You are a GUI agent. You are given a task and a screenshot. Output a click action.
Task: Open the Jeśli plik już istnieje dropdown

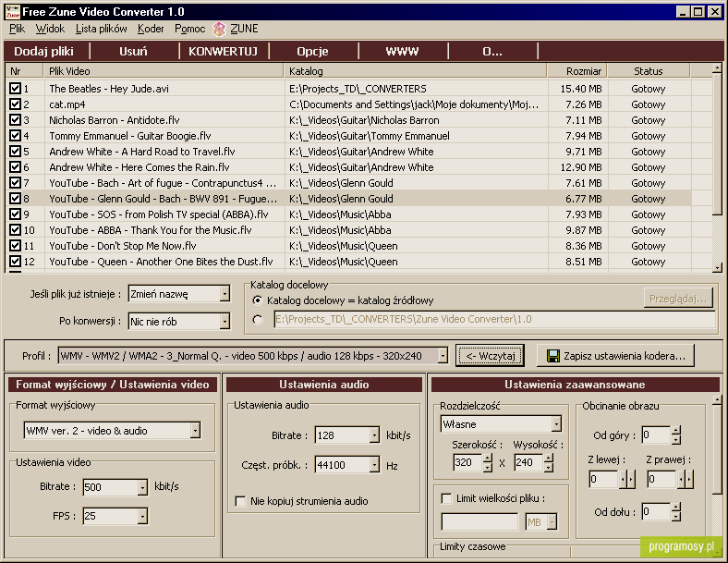(224, 294)
